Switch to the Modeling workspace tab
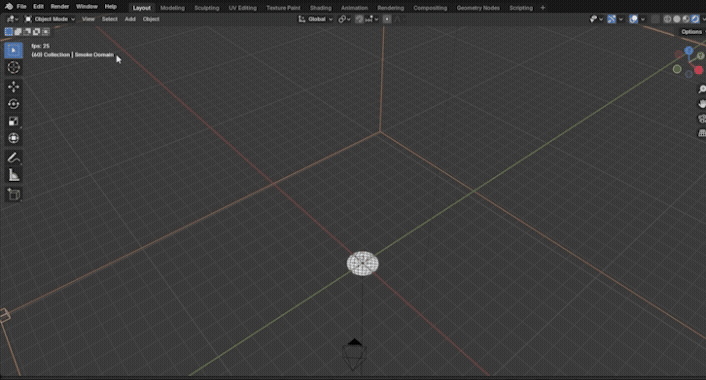The width and height of the screenshot is (706, 380). point(172,8)
